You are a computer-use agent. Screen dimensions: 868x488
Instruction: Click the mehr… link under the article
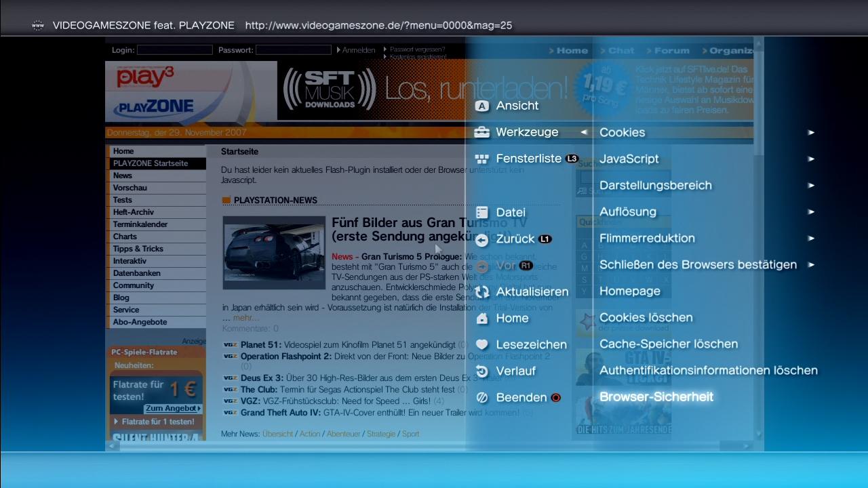(x=245, y=318)
